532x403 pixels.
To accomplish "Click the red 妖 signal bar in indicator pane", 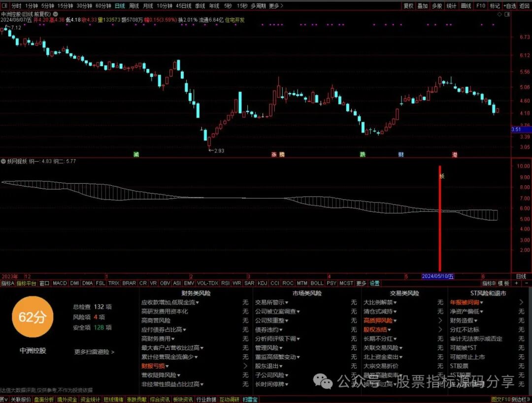I will click(440, 218).
